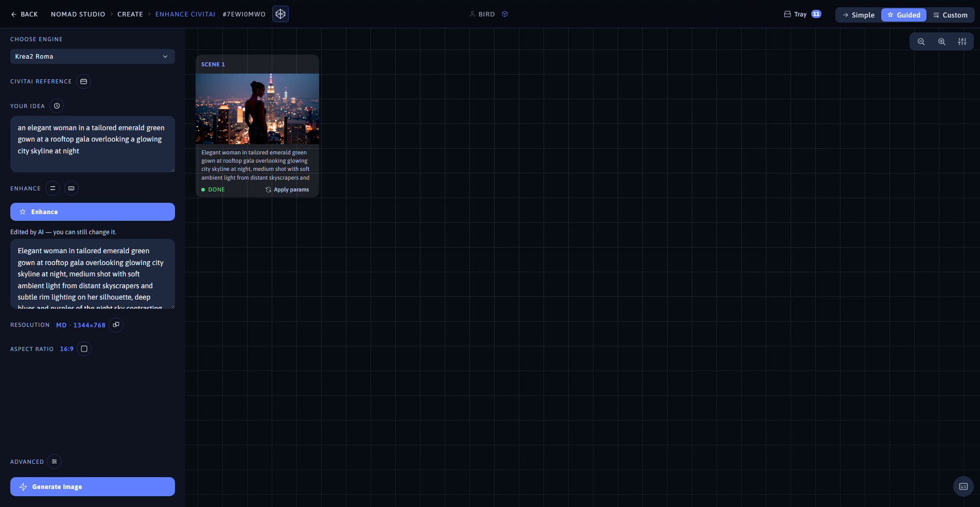980x507 pixels.
Task: Open the Create breadcrumb
Action: pyautogui.click(x=130, y=14)
